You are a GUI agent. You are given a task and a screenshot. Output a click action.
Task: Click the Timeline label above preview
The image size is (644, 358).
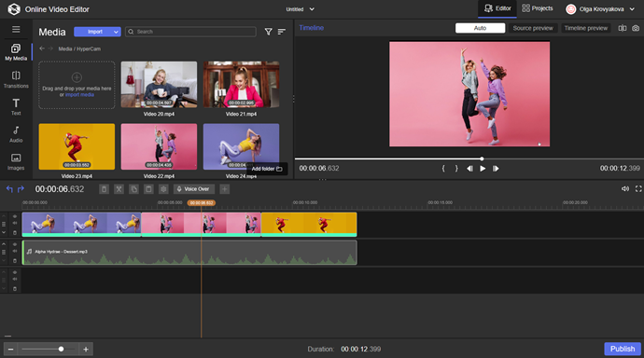[312, 28]
